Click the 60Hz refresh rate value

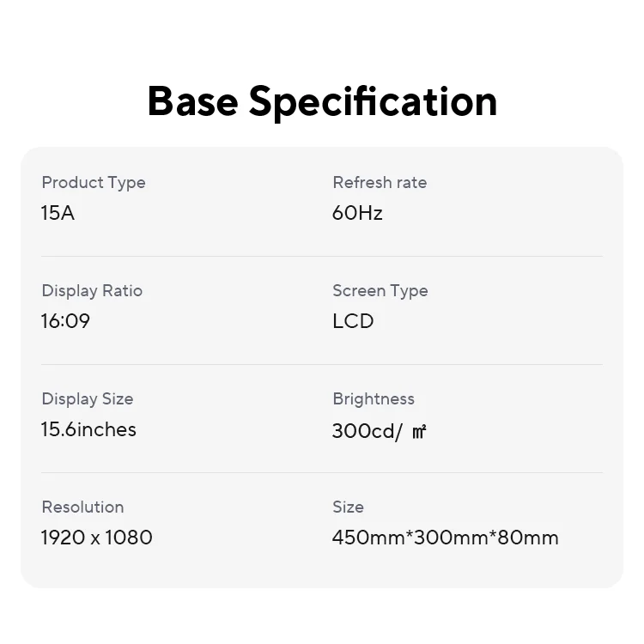point(357,213)
